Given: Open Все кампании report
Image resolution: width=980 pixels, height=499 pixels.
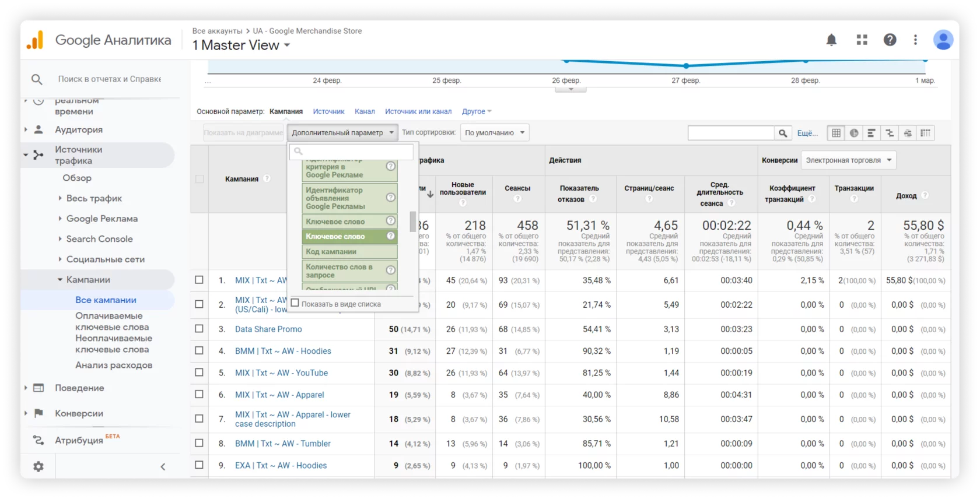Looking at the screenshot, I should (x=106, y=300).
